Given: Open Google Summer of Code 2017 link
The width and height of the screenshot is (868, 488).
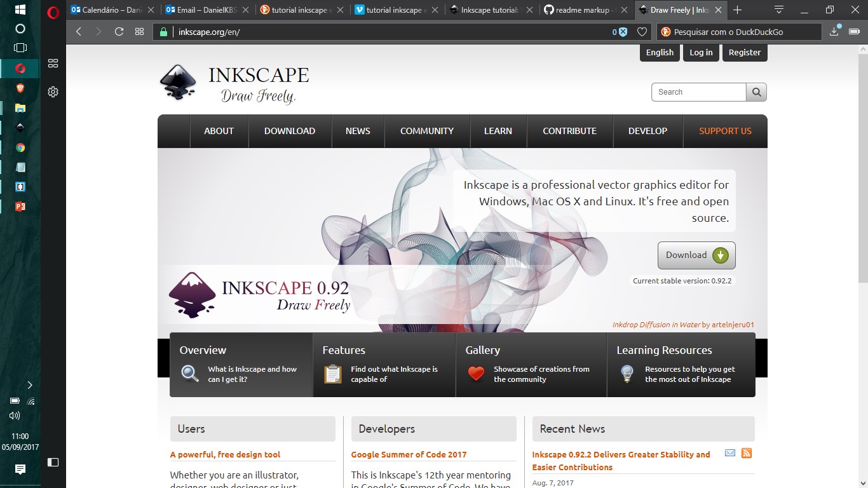Looking at the screenshot, I should (409, 454).
